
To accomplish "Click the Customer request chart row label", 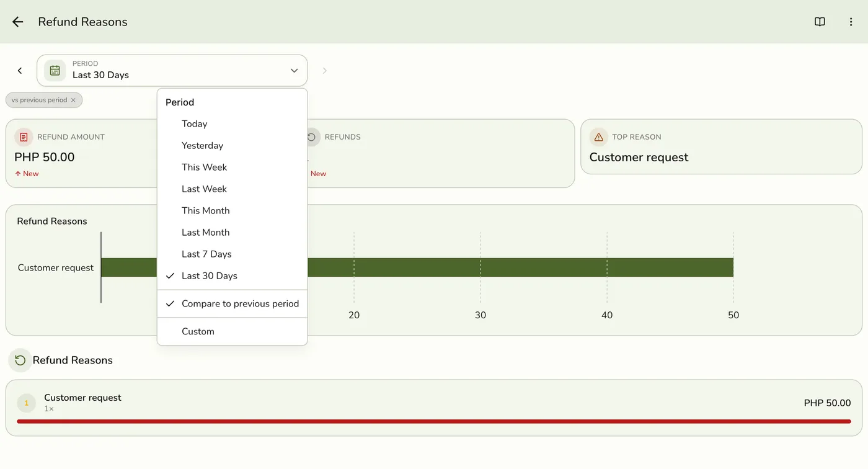I will pyautogui.click(x=56, y=268).
